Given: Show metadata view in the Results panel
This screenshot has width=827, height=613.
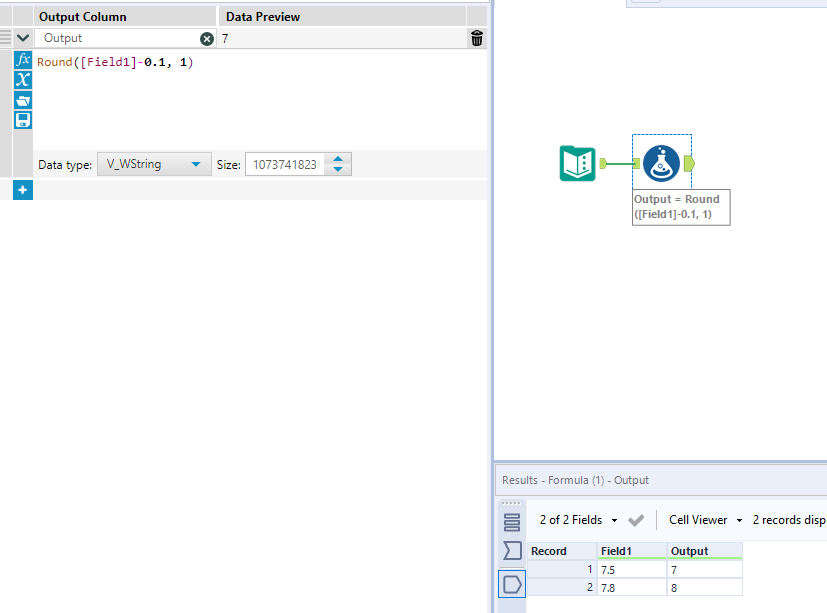Looking at the screenshot, I should [x=512, y=520].
